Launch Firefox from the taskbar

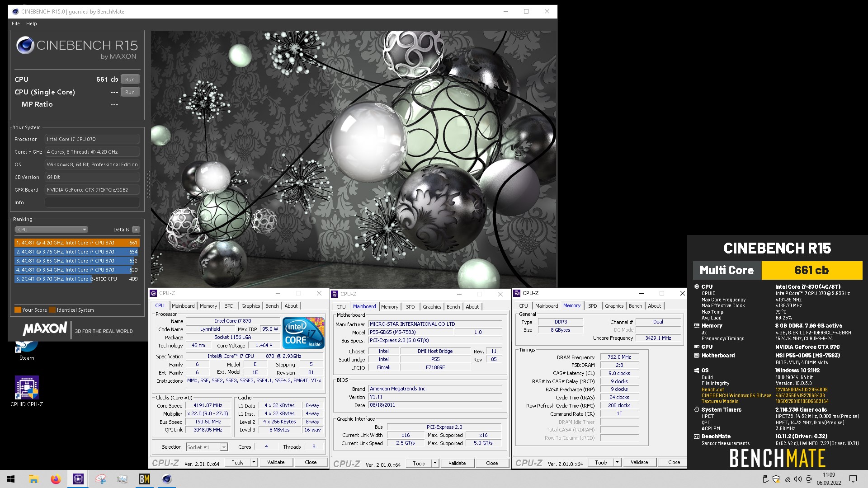click(x=56, y=479)
